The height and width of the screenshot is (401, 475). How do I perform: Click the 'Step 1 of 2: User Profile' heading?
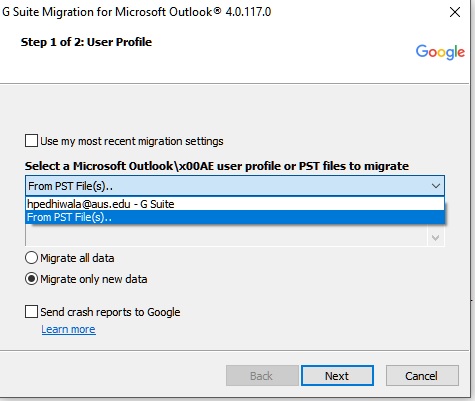click(x=86, y=42)
